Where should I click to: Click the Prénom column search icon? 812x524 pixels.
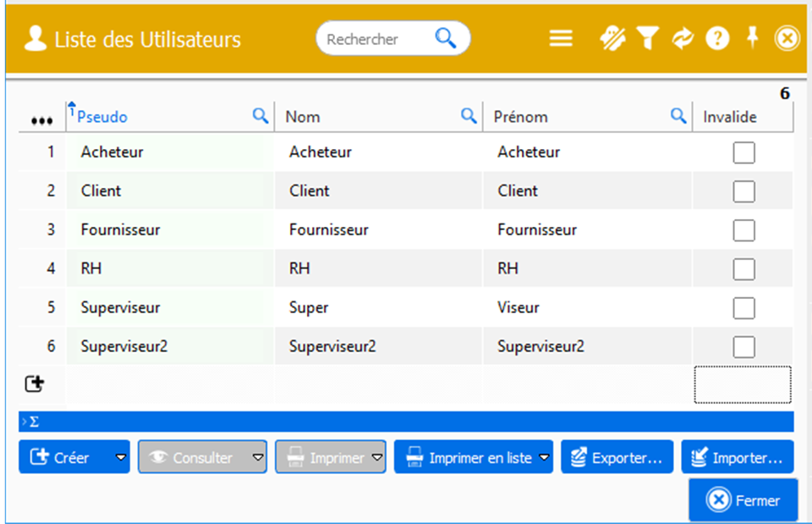pyautogui.click(x=678, y=117)
